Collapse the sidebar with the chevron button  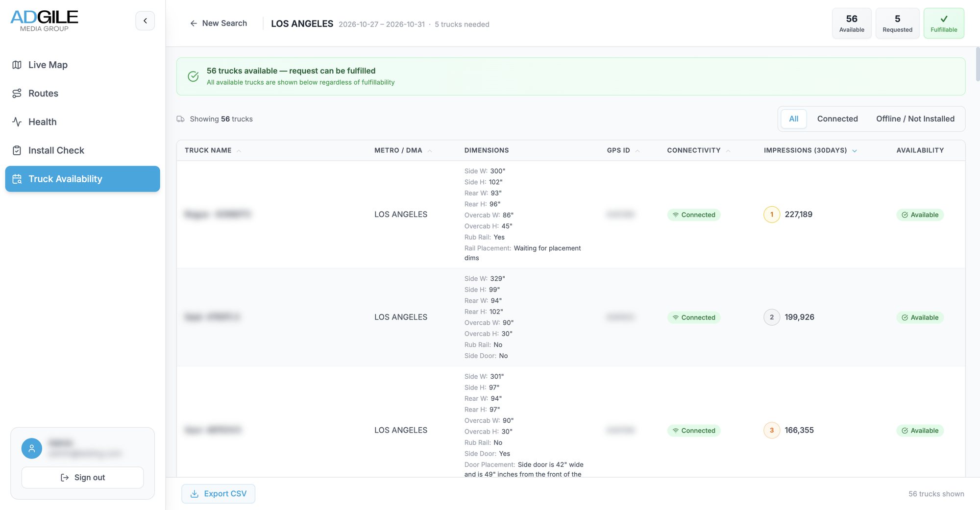(145, 21)
